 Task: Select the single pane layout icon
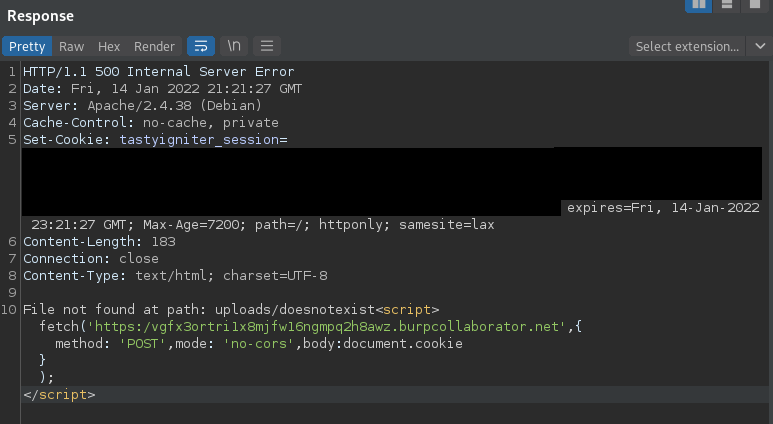click(x=755, y=5)
